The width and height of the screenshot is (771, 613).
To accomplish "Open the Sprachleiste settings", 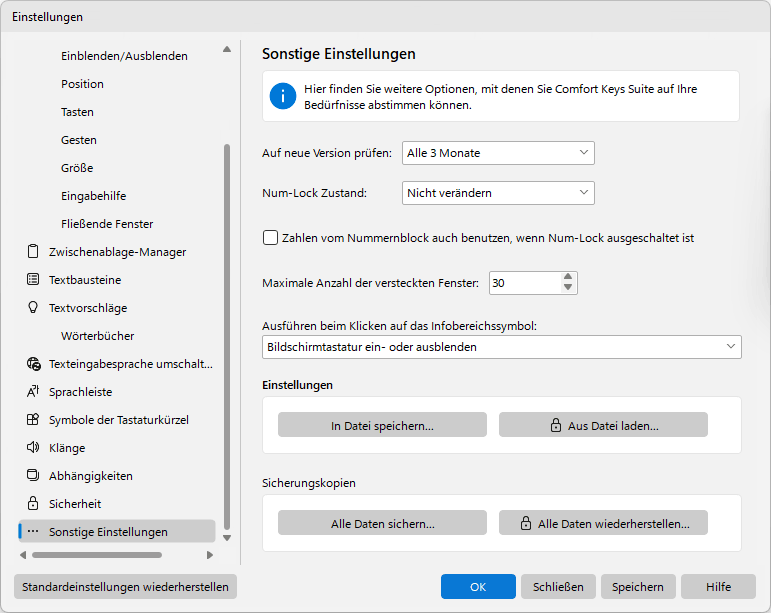I will 81,392.
